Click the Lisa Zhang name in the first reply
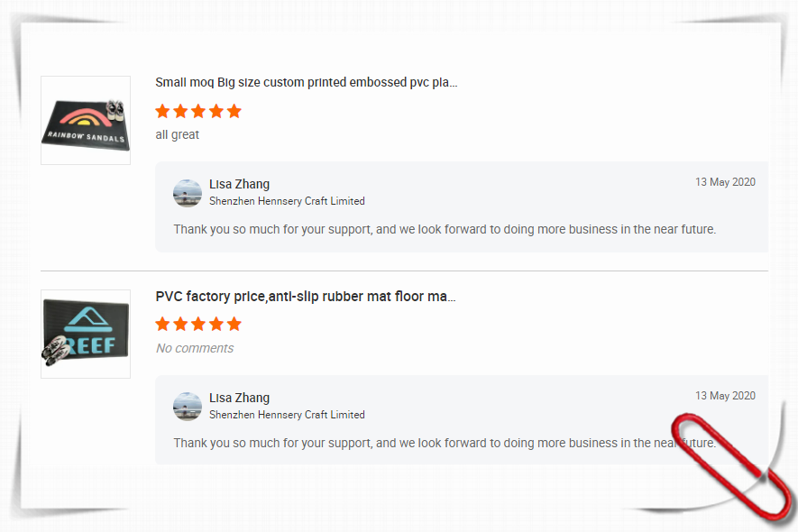This screenshot has width=798, height=532. (x=239, y=185)
